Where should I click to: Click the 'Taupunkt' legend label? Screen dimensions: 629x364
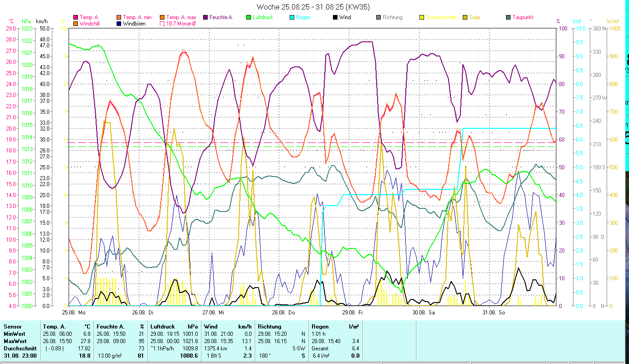pyautogui.click(x=523, y=17)
